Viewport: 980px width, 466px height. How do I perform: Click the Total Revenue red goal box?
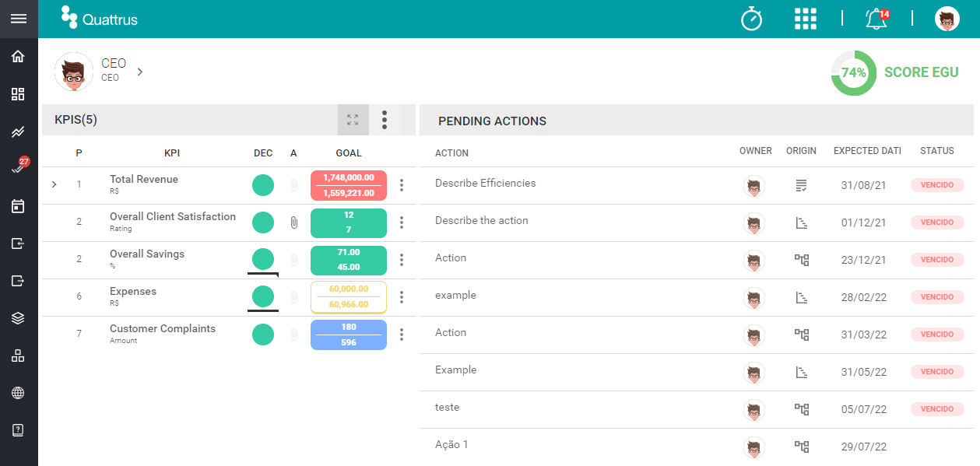[x=349, y=185]
